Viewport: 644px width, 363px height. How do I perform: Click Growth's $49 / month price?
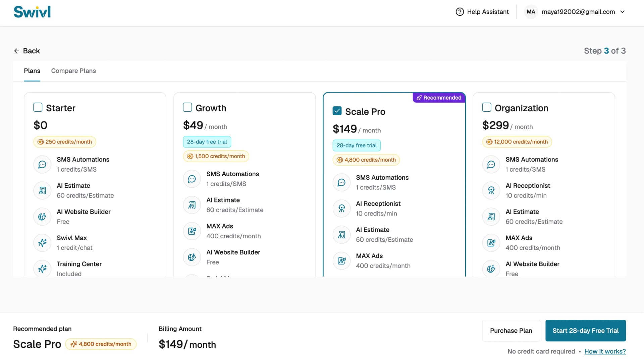click(x=205, y=125)
